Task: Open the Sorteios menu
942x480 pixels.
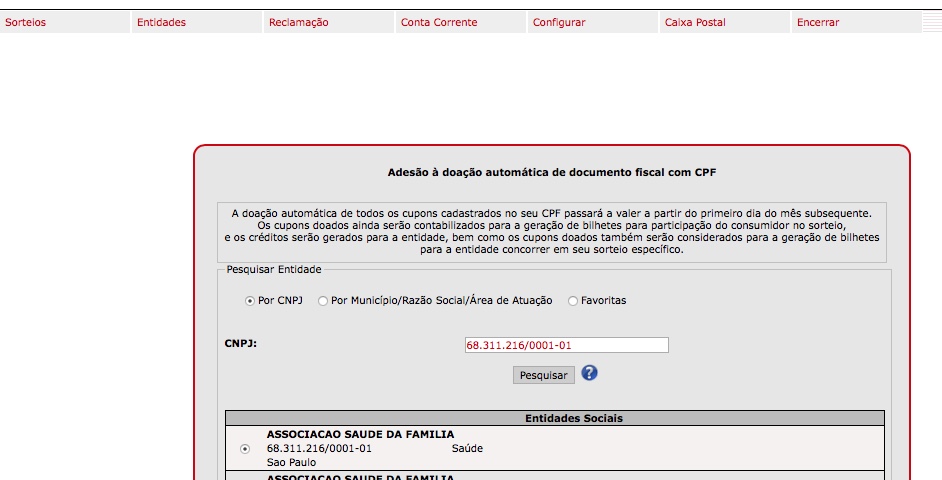Action: pos(26,22)
